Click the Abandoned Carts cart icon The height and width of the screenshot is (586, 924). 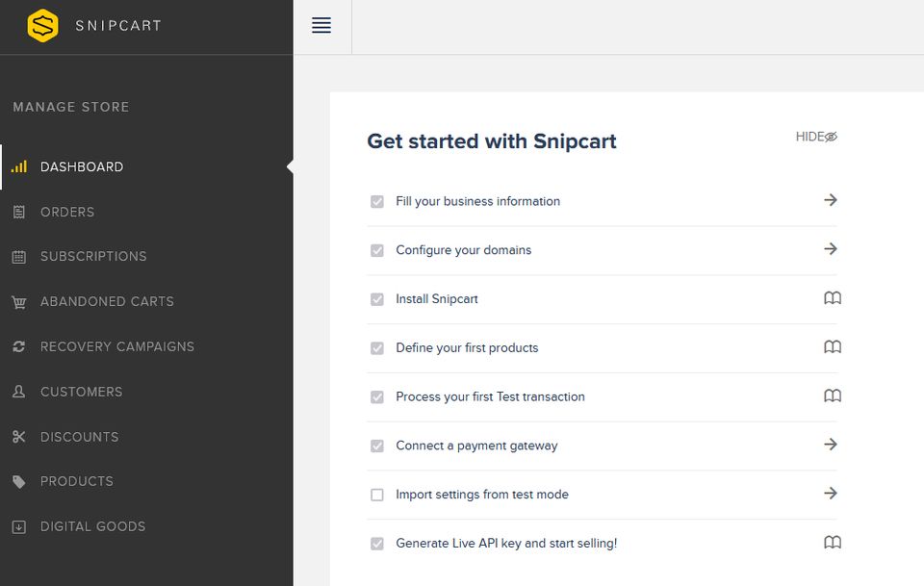(x=18, y=301)
